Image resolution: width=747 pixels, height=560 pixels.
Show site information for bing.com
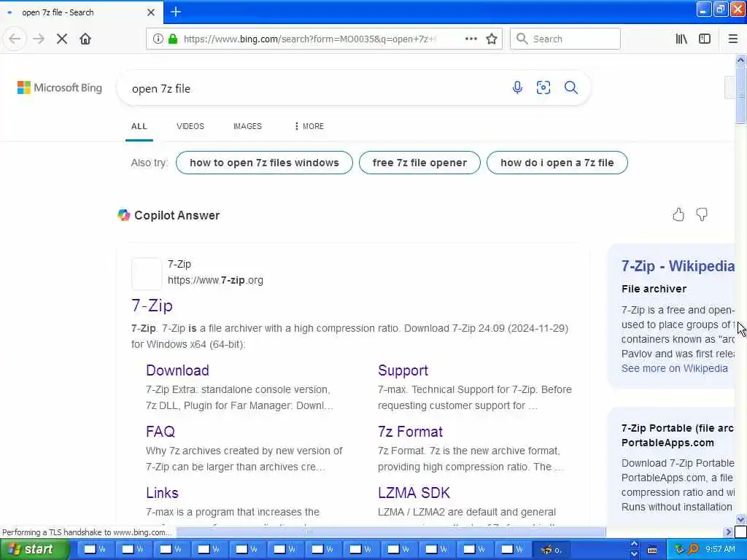point(158,39)
